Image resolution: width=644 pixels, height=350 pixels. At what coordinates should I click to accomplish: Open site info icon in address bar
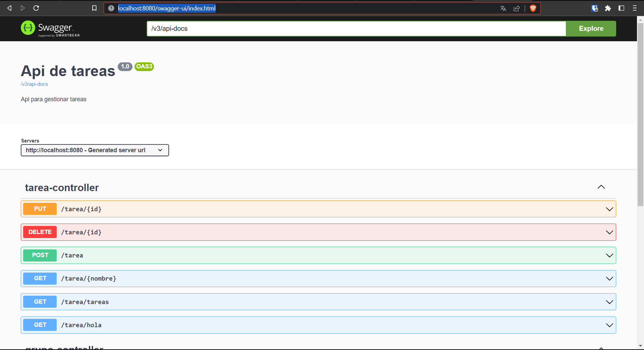[x=111, y=8]
